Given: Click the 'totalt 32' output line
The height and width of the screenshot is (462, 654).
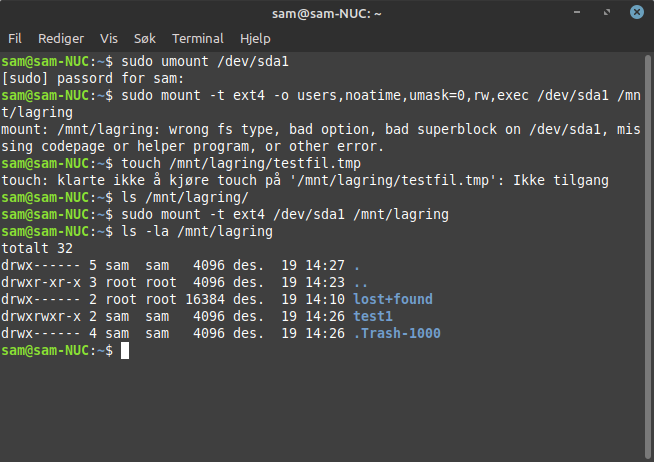Looking at the screenshot, I should [x=37, y=249].
